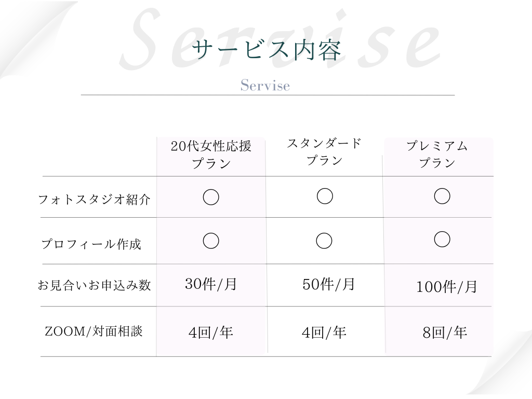532x399 pixels.
Task: Click the ZOOM/対面相談 row label
Action: (x=94, y=330)
